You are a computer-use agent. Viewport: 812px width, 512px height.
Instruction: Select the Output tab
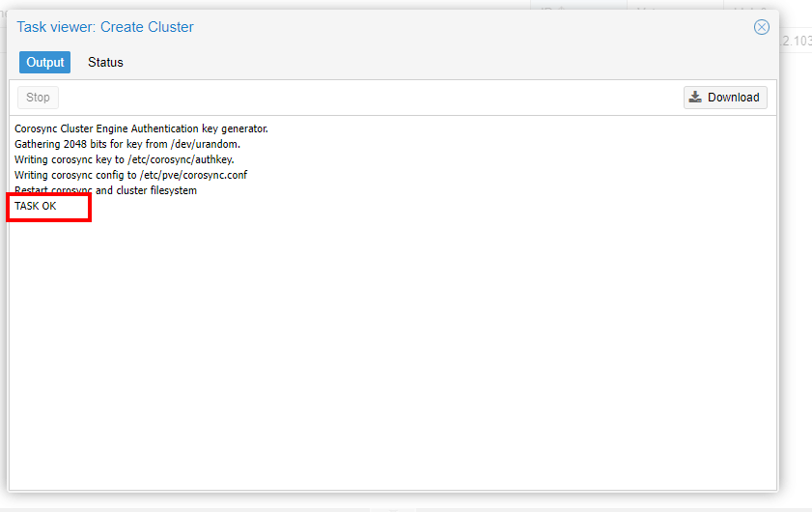[x=44, y=62]
